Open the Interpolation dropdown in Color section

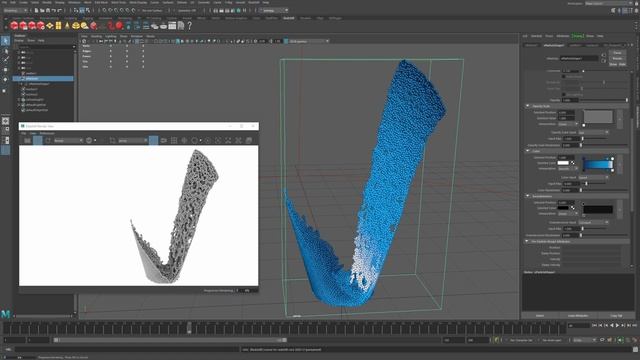click(569, 169)
